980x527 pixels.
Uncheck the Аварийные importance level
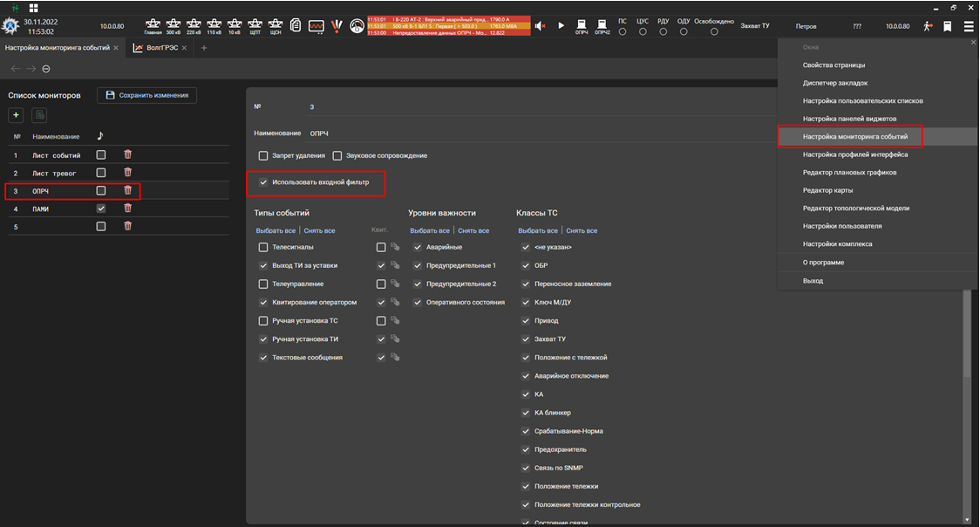(x=417, y=248)
